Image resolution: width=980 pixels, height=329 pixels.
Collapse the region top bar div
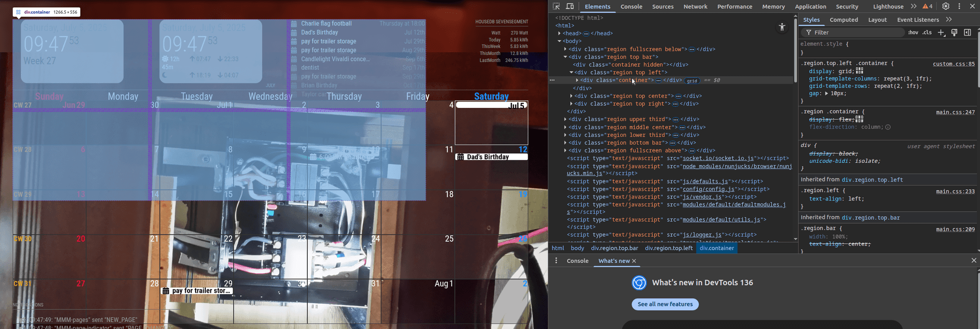[x=565, y=57]
